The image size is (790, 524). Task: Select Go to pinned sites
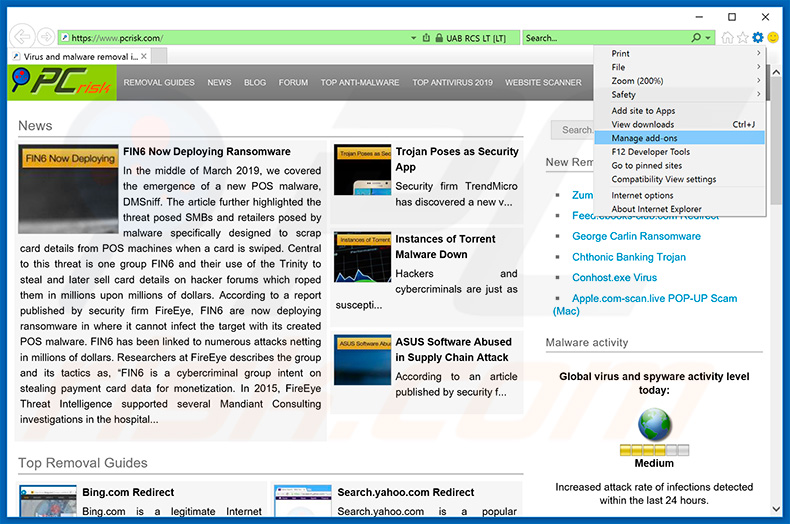[680, 165]
